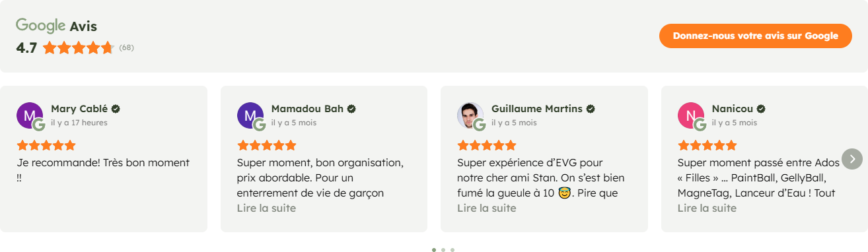Open the Mary Cablé reviewer name link
Image resolution: width=868 pixels, height=252 pixels.
pyautogui.click(x=79, y=109)
